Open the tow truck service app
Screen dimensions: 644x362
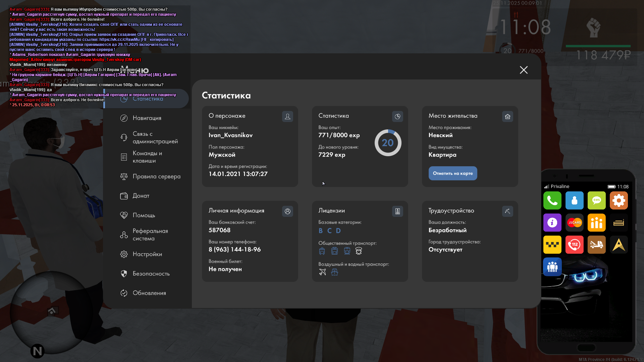pyautogui.click(x=596, y=245)
